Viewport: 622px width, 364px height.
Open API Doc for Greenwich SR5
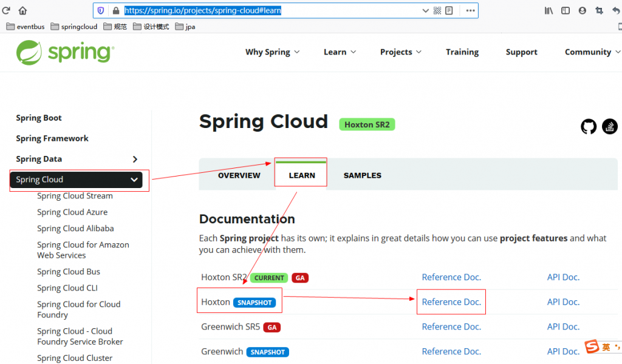coord(562,326)
